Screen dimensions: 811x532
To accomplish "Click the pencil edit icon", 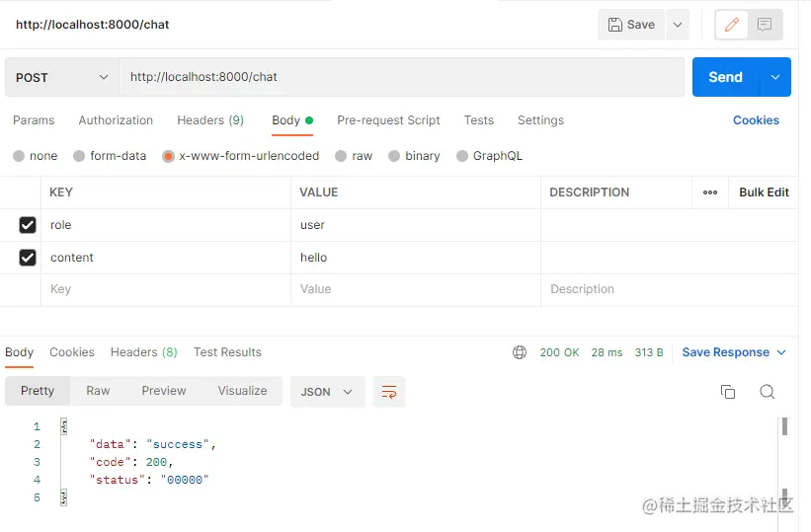I will pyautogui.click(x=731, y=25).
